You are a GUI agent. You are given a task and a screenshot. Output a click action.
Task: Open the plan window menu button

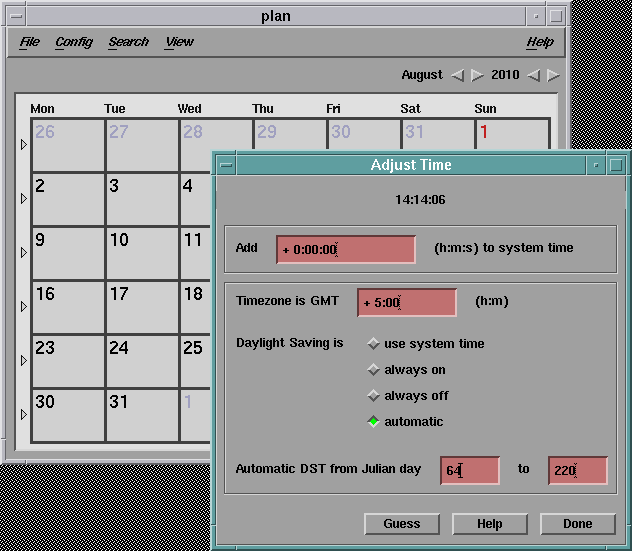click(x=13, y=16)
